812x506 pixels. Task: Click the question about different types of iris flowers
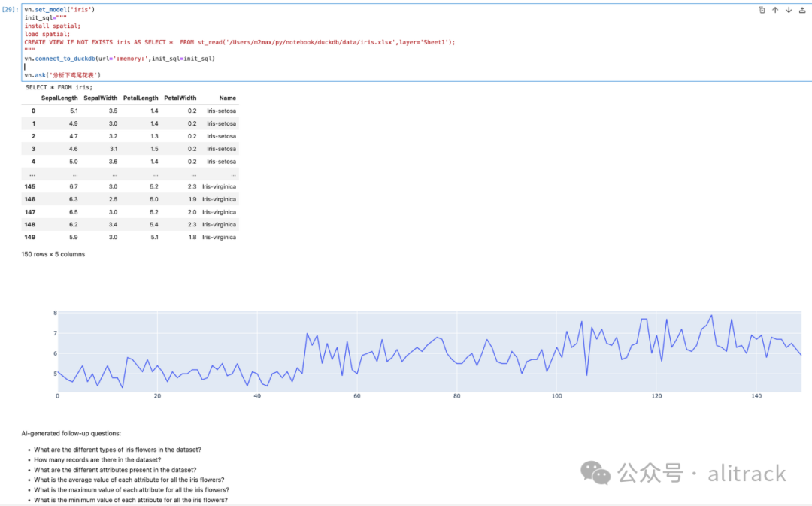point(117,450)
